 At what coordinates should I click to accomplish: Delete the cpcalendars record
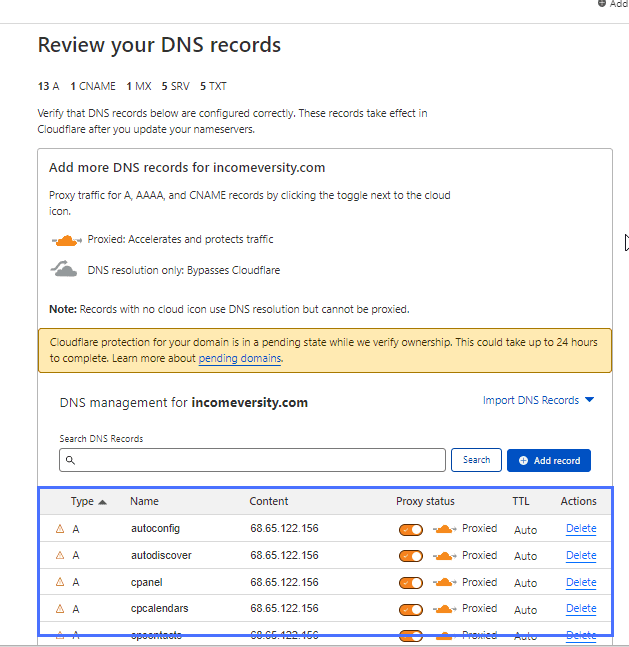point(581,609)
